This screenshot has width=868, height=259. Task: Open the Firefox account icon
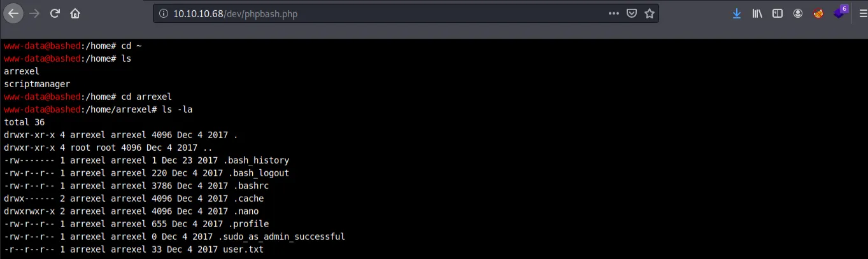pos(798,13)
